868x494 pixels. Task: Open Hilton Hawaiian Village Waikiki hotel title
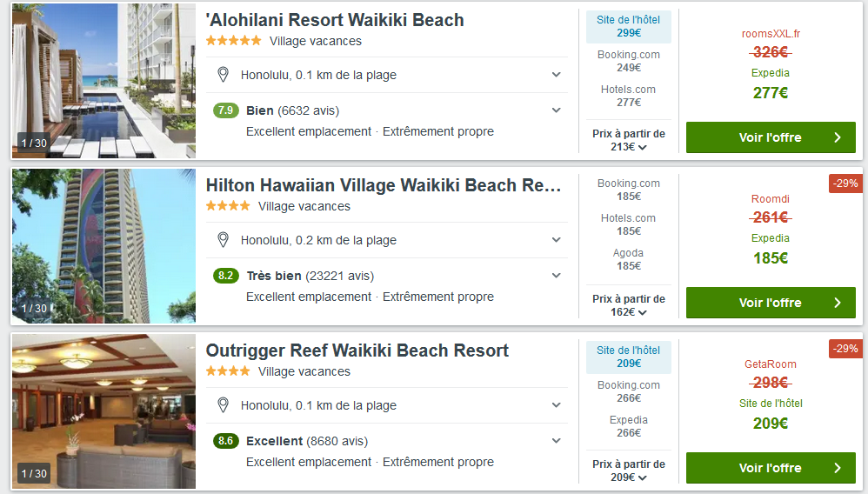[x=384, y=185]
